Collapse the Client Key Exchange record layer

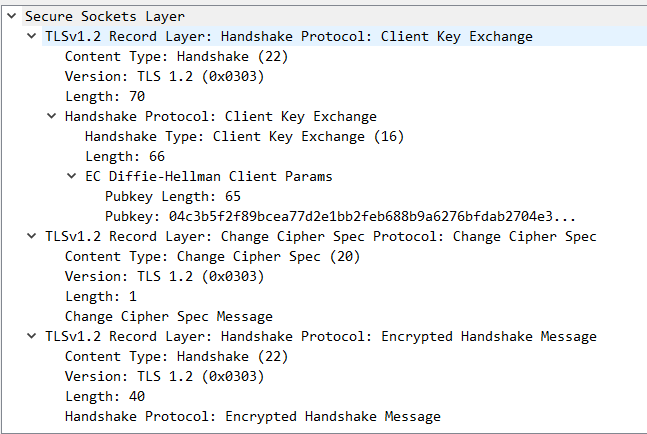[31, 36]
